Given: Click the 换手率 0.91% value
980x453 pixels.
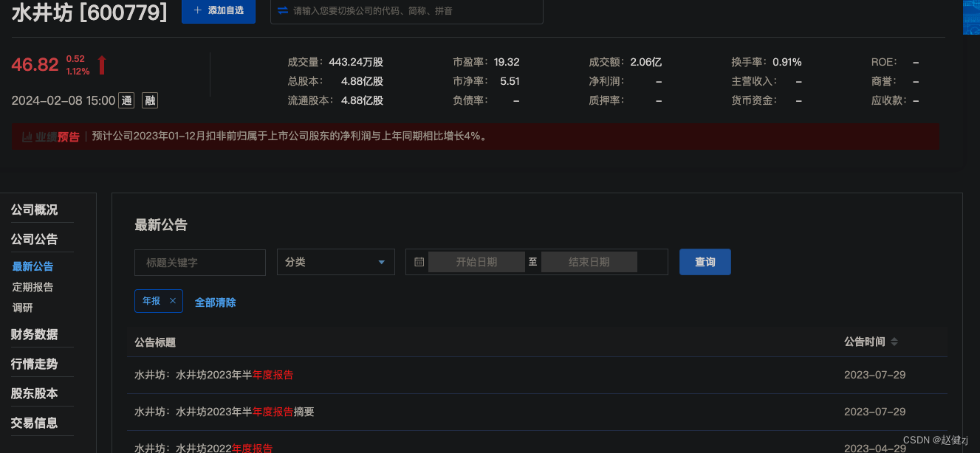Looking at the screenshot, I should [x=787, y=62].
